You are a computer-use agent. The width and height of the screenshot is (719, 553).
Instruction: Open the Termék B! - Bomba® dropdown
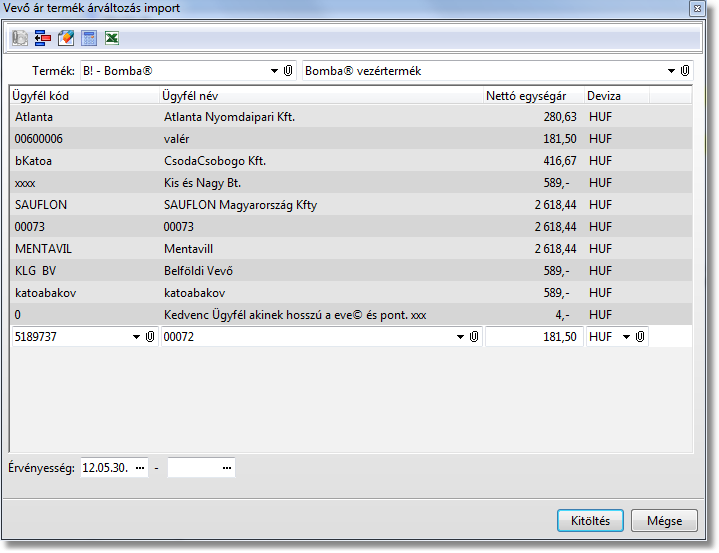click(x=274, y=71)
